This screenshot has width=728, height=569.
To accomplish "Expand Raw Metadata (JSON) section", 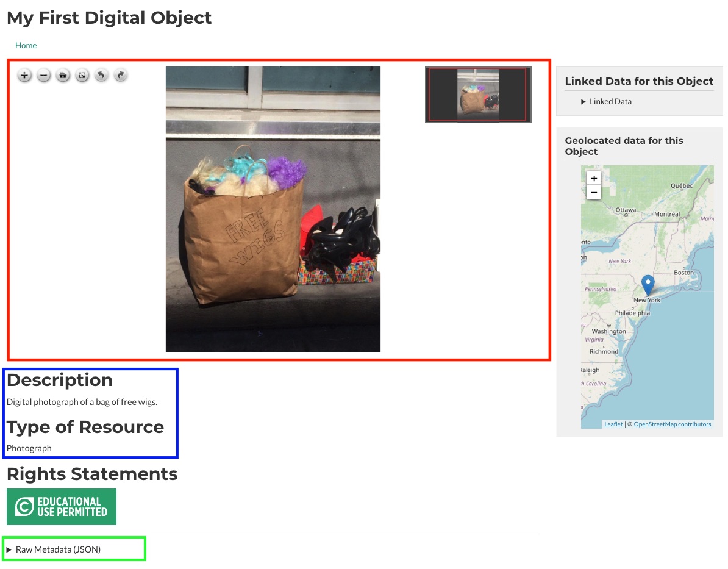I will click(x=58, y=549).
